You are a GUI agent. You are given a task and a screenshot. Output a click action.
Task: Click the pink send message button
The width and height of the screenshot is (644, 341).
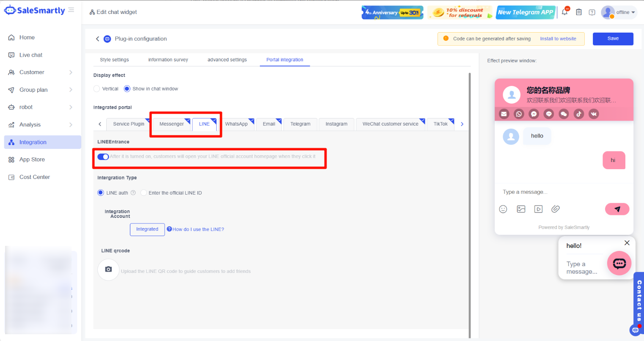pyautogui.click(x=617, y=209)
